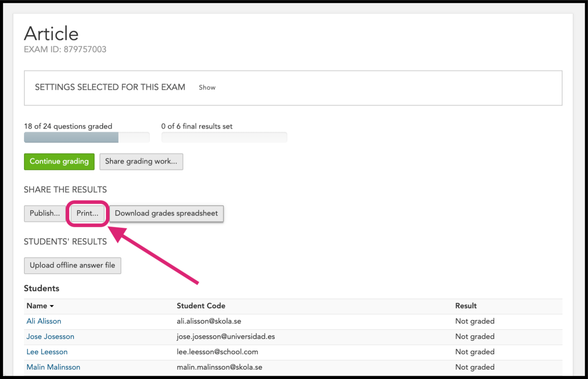The height and width of the screenshot is (379, 588).
Task: Click Not graded result for Ali Alisson
Action: click(x=475, y=321)
